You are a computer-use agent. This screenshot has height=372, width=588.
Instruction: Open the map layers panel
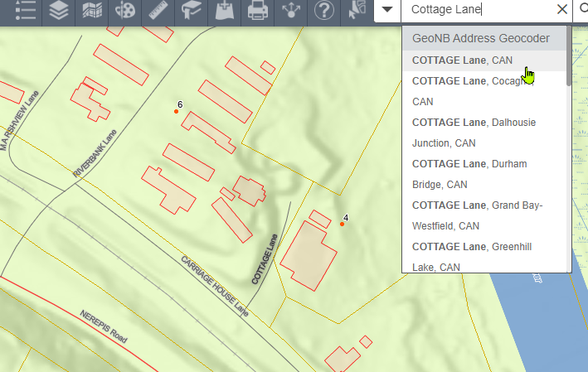pyautogui.click(x=58, y=11)
